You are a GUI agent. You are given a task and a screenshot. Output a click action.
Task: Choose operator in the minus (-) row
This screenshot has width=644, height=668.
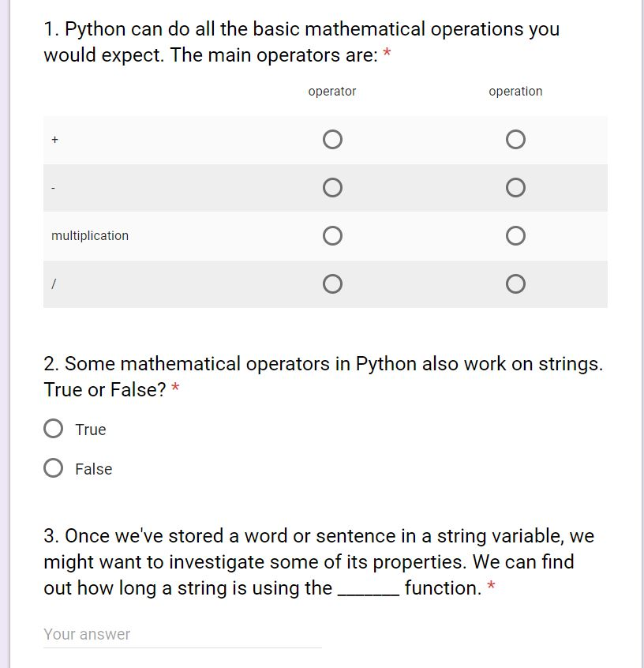click(332, 188)
